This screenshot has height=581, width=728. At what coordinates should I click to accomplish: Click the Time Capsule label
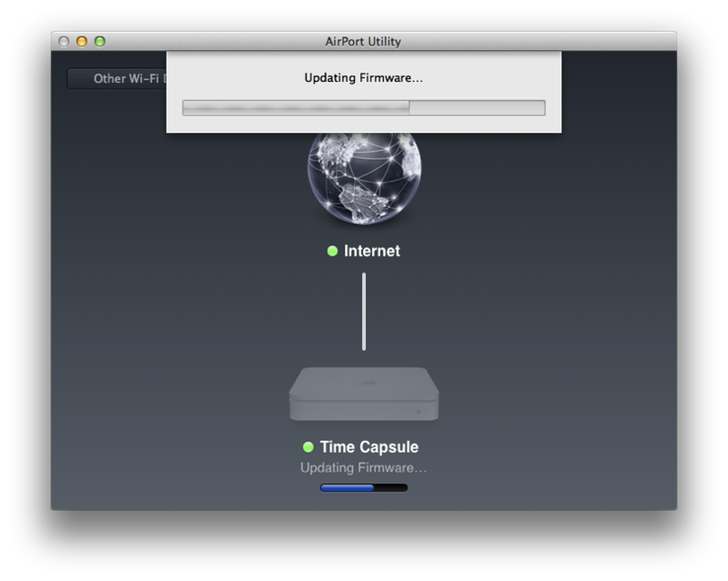(369, 447)
